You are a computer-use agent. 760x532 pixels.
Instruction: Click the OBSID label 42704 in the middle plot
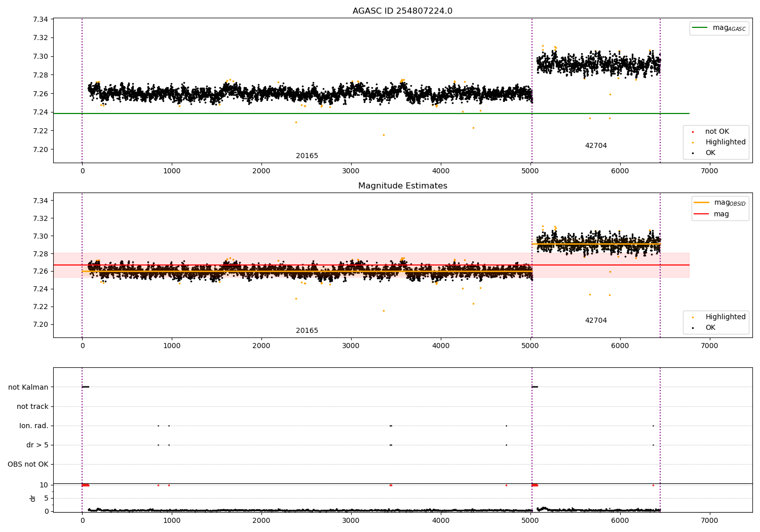[596, 321]
